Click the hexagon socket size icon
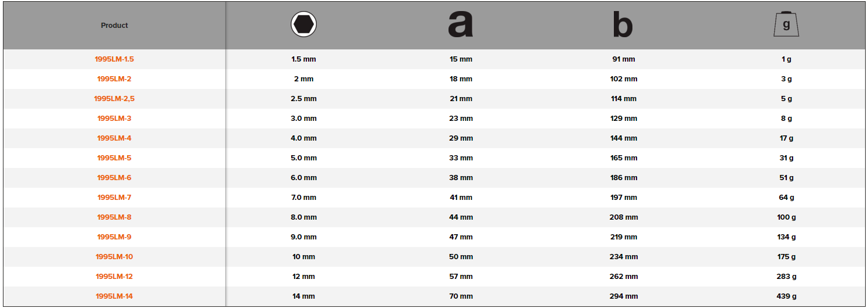The height and width of the screenshot is (308, 868). 303,25
